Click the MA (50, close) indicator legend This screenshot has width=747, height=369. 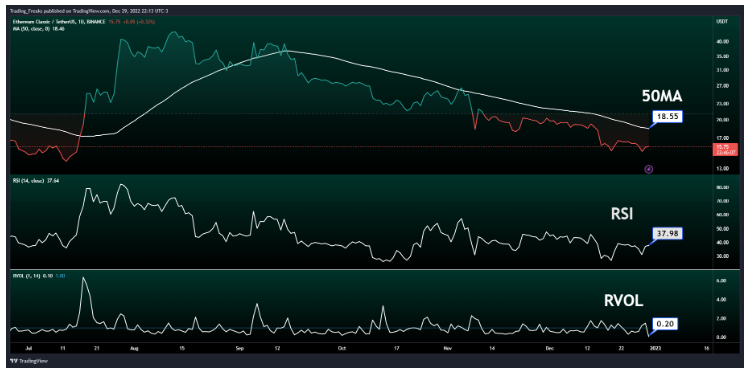[38, 29]
